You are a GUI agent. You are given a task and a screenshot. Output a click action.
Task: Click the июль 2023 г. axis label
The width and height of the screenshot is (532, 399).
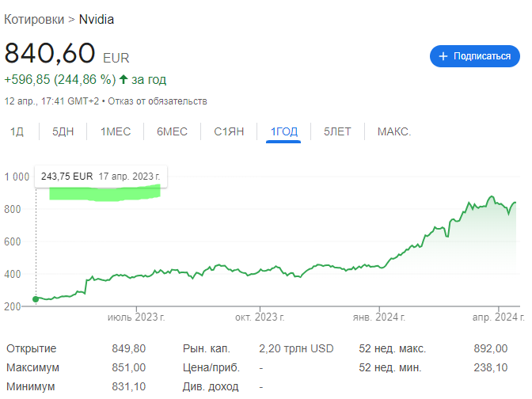click(x=136, y=317)
